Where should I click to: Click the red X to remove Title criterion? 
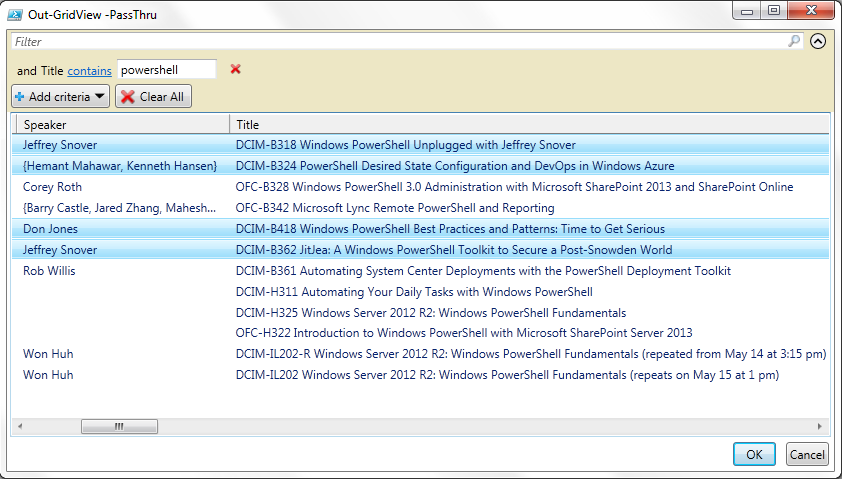tap(236, 69)
